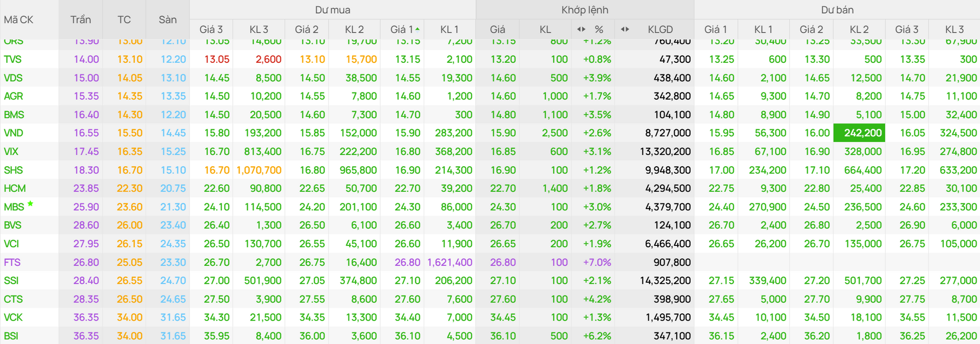The image size is (980, 344).
Task: Click the KL 3 header under Dư mua
Action: [259, 29]
